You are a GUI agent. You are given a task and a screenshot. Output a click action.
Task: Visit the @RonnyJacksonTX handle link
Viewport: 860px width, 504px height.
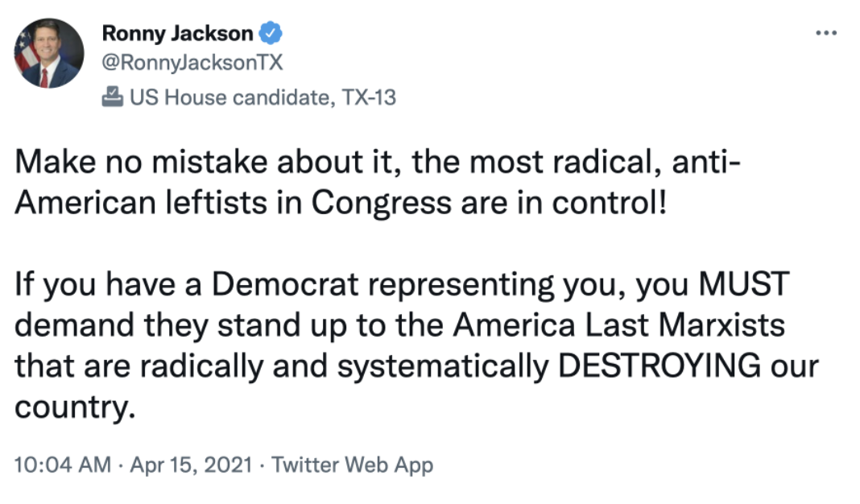coord(192,63)
